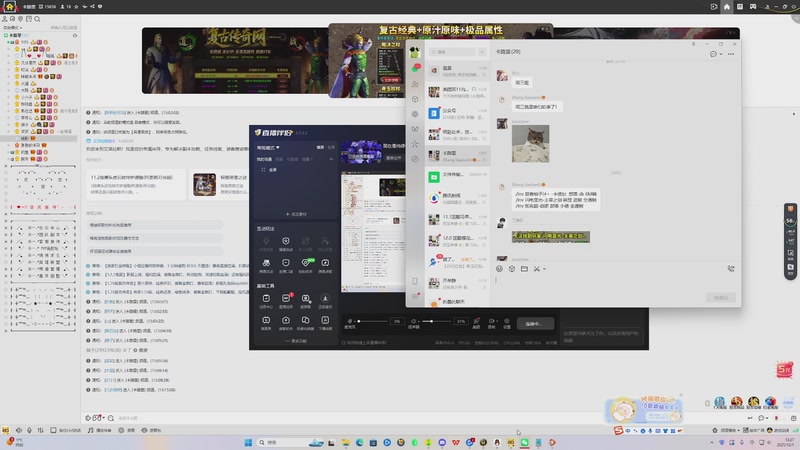This screenshot has width=800, height=450.
Task: Open the butterfly Channels icon in WeChat sidebar
Action: coord(415,129)
